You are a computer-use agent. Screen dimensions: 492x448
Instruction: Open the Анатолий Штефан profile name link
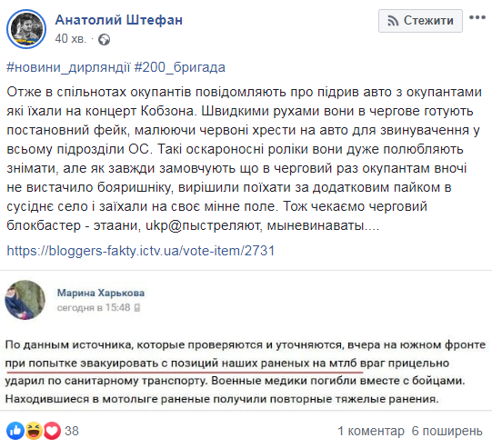[x=119, y=20]
